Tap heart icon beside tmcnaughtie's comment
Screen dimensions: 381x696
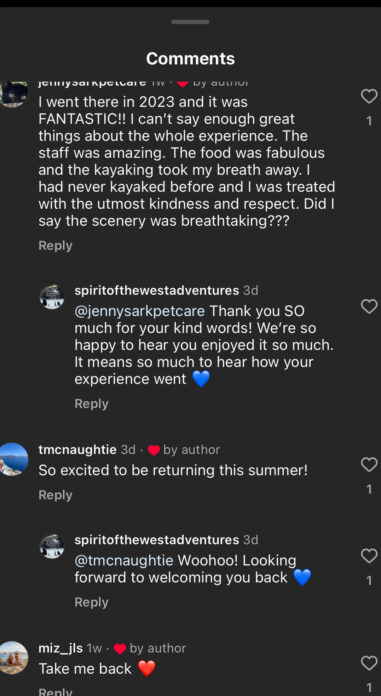(x=369, y=465)
